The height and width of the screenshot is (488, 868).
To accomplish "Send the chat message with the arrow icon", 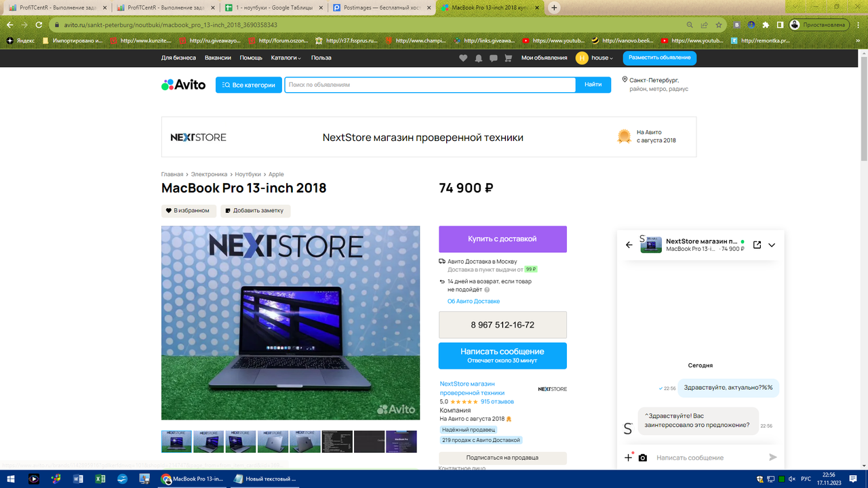I will [772, 457].
